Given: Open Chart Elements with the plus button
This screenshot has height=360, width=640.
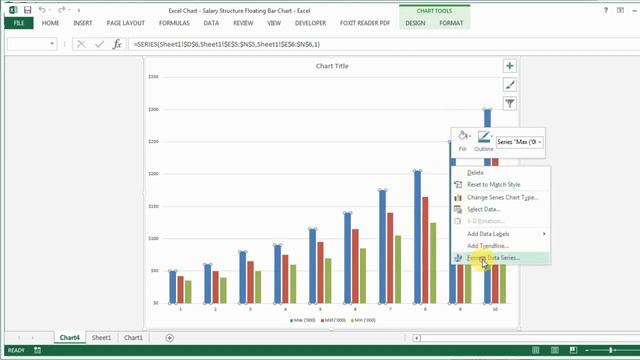Looking at the screenshot, I should point(509,66).
